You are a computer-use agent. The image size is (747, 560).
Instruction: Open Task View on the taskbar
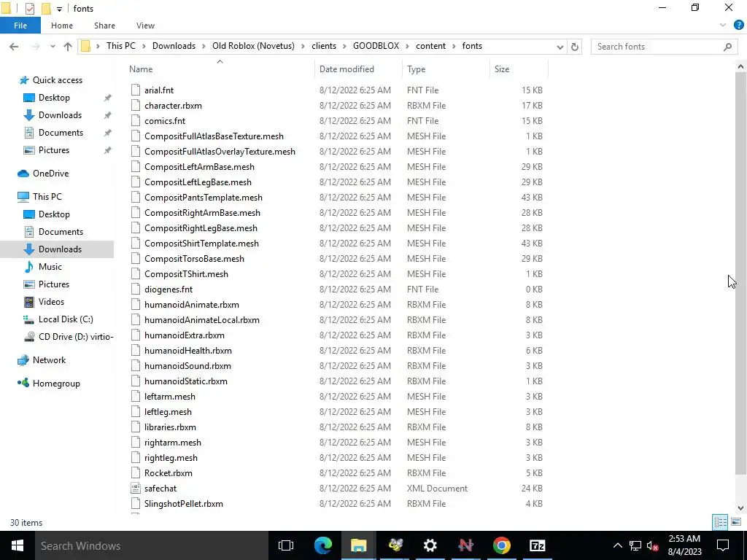click(x=286, y=545)
